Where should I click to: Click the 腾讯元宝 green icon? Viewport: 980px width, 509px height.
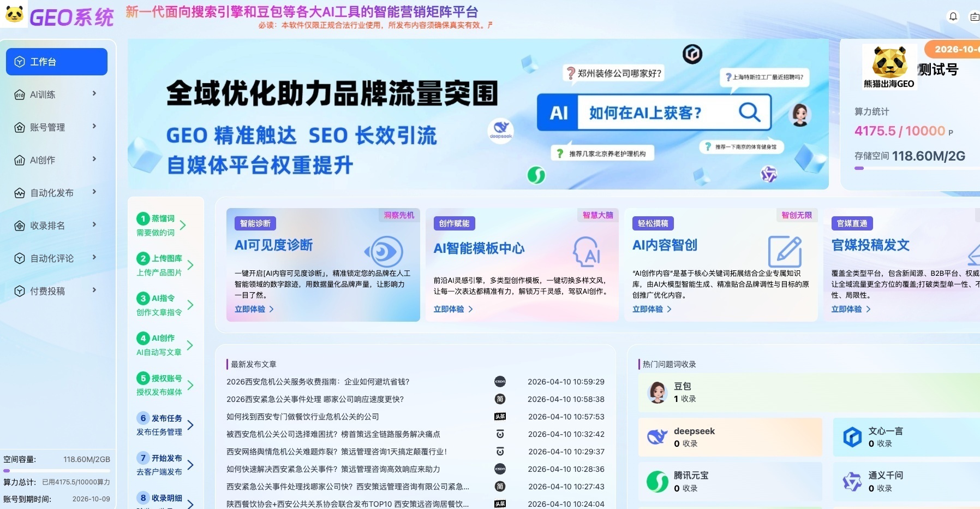tap(657, 482)
